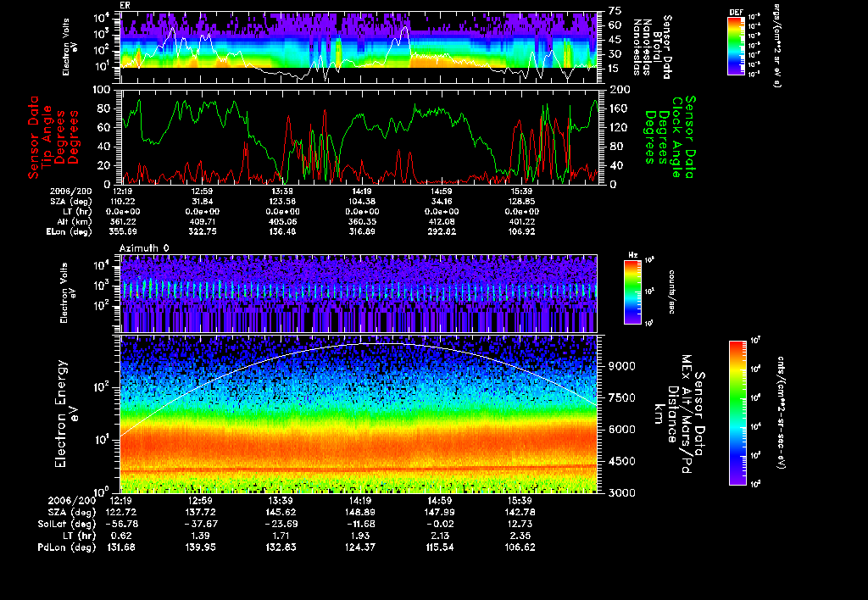Click the Hz counts/sec color bar
This screenshot has width=868, height=600.
(632, 292)
